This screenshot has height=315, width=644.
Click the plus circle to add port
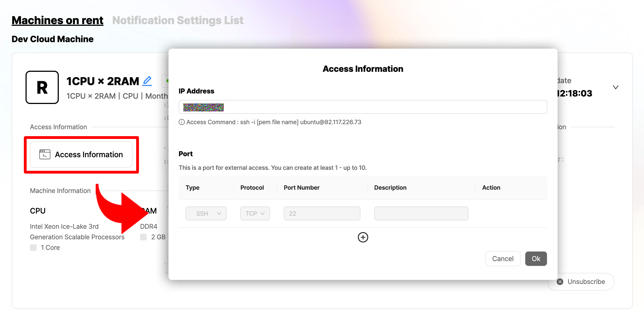[363, 237]
